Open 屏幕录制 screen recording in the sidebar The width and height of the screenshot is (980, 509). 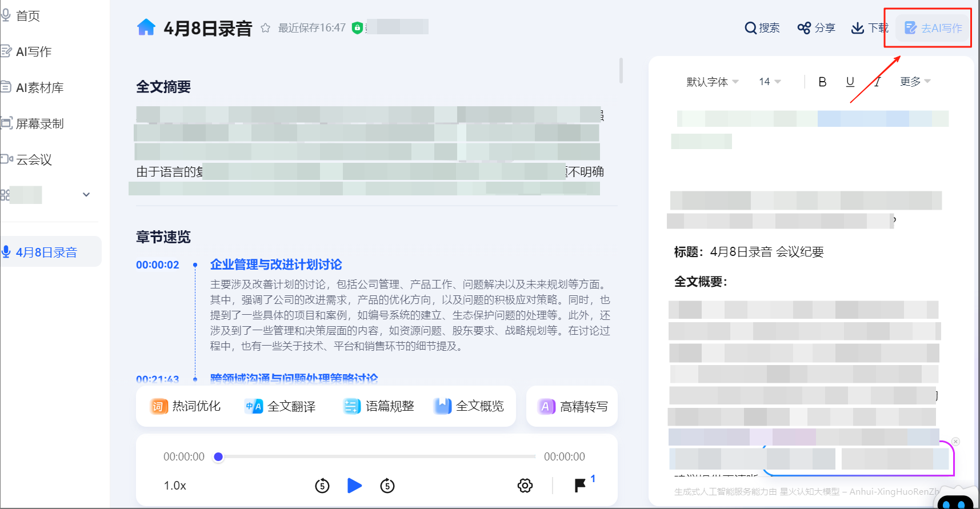click(32, 123)
